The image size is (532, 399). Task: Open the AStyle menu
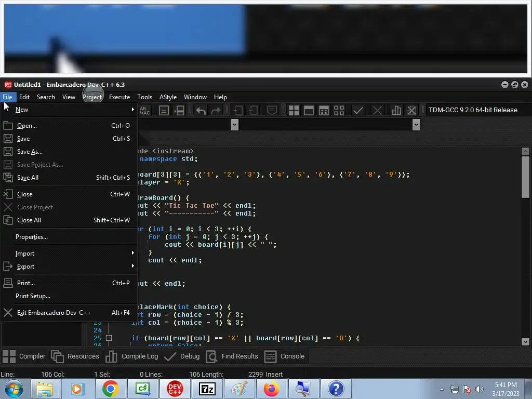[168, 97]
